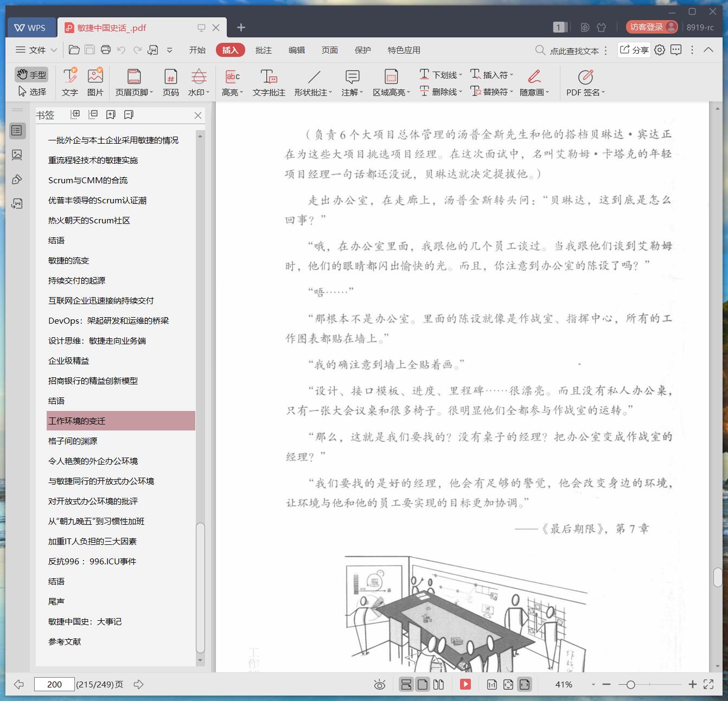The image size is (728, 701).
Task: Toggle eye protection mode icon
Action: point(380,684)
